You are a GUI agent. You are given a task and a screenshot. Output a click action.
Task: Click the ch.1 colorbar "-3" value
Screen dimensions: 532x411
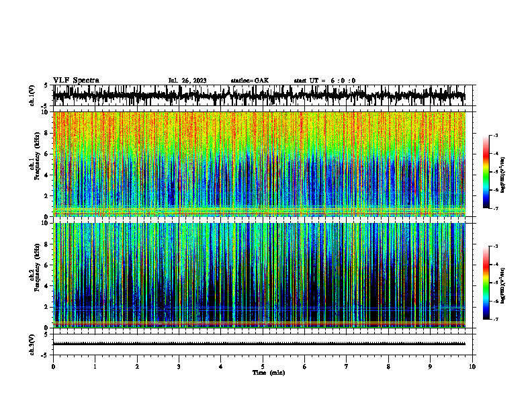click(x=496, y=135)
